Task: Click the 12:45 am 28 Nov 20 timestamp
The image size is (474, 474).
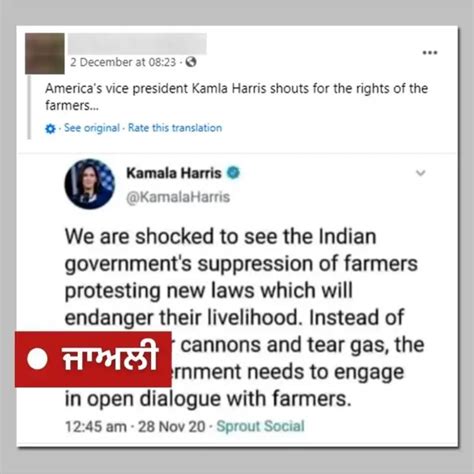Action: [x=135, y=426]
